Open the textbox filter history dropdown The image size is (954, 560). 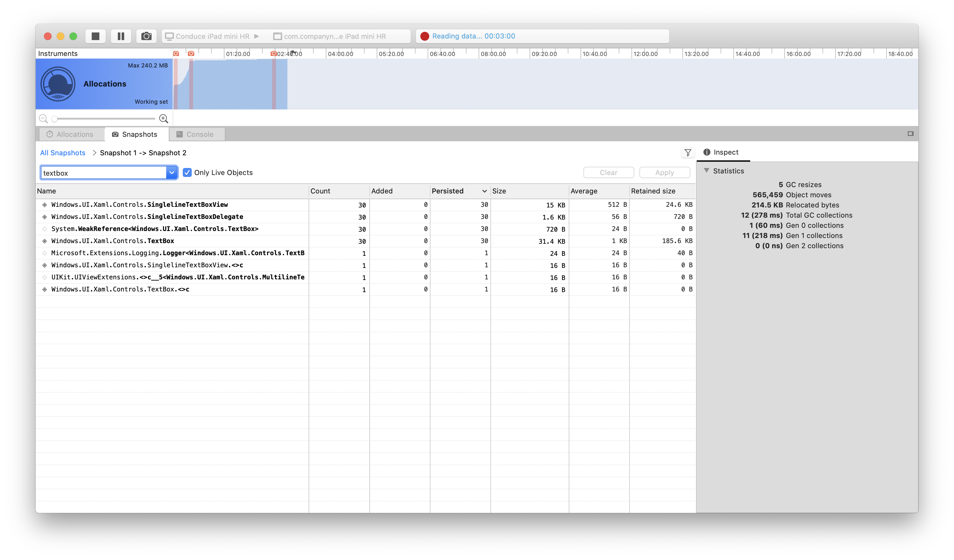click(172, 172)
